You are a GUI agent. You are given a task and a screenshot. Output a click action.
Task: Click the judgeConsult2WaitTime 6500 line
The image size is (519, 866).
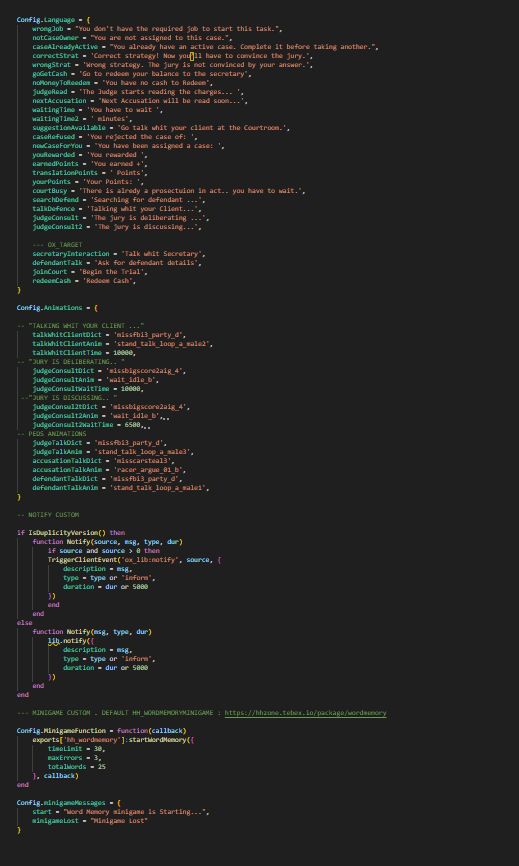coord(91,425)
